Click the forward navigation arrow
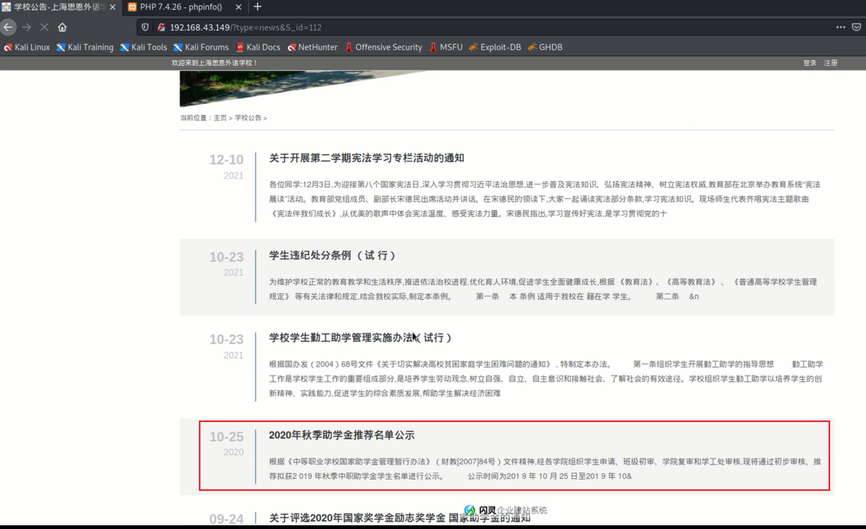This screenshot has width=866, height=529. point(27,27)
